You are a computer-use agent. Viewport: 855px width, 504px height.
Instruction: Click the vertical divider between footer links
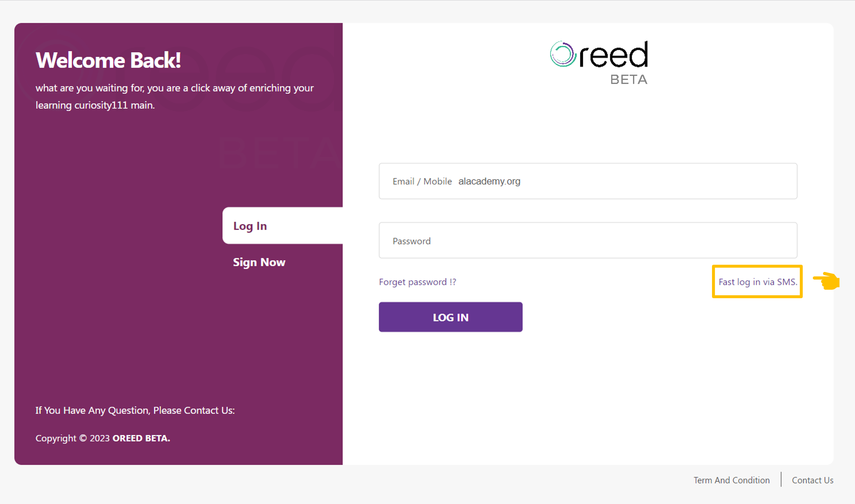781,479
